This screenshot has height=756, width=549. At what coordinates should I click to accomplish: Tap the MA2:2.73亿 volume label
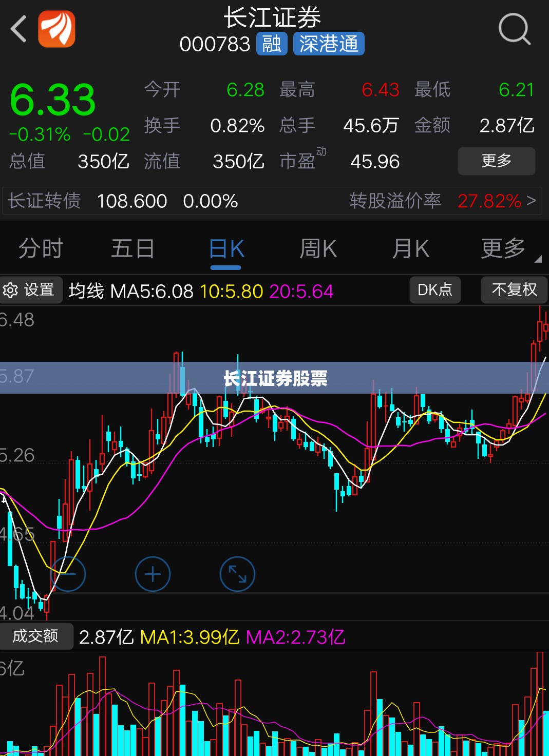[295, 637]
